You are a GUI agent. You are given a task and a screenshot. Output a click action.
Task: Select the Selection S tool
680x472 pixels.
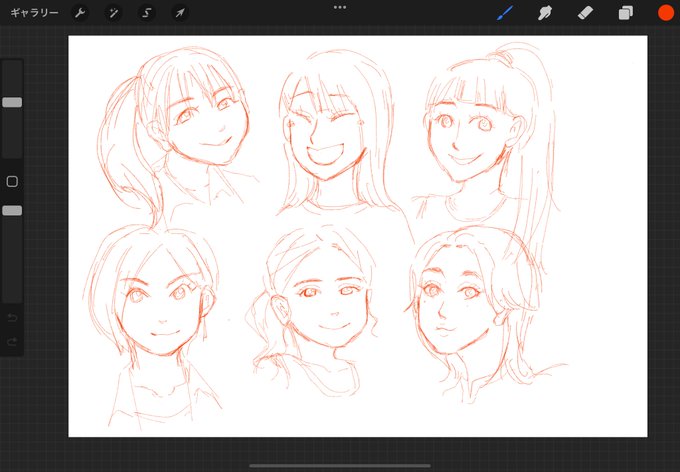point(147,13)
